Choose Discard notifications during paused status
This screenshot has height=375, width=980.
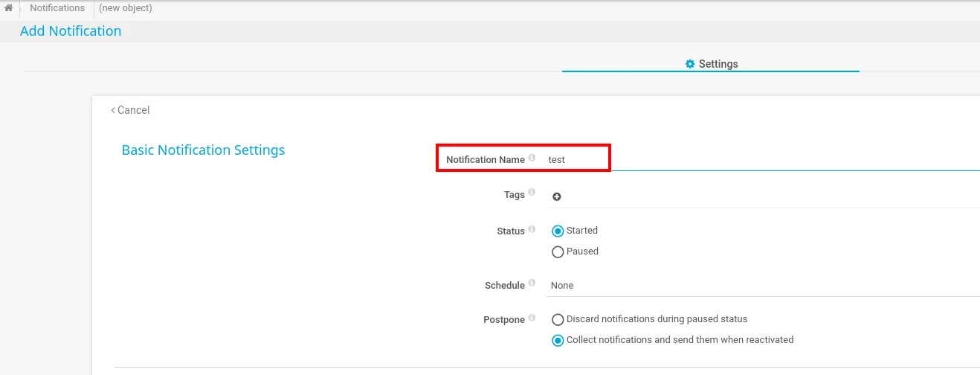558,320
